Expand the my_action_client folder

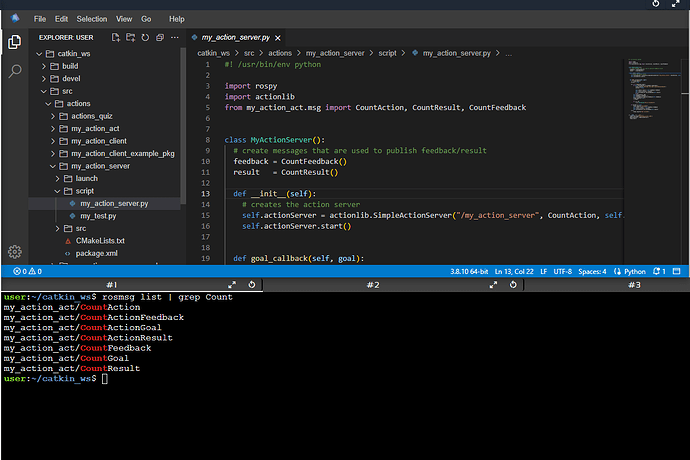pos(99,141)
